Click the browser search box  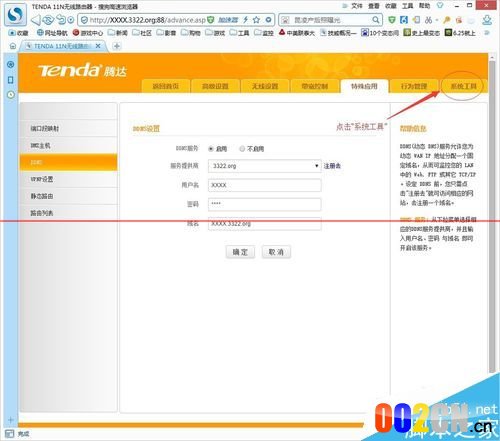point(330,20)
